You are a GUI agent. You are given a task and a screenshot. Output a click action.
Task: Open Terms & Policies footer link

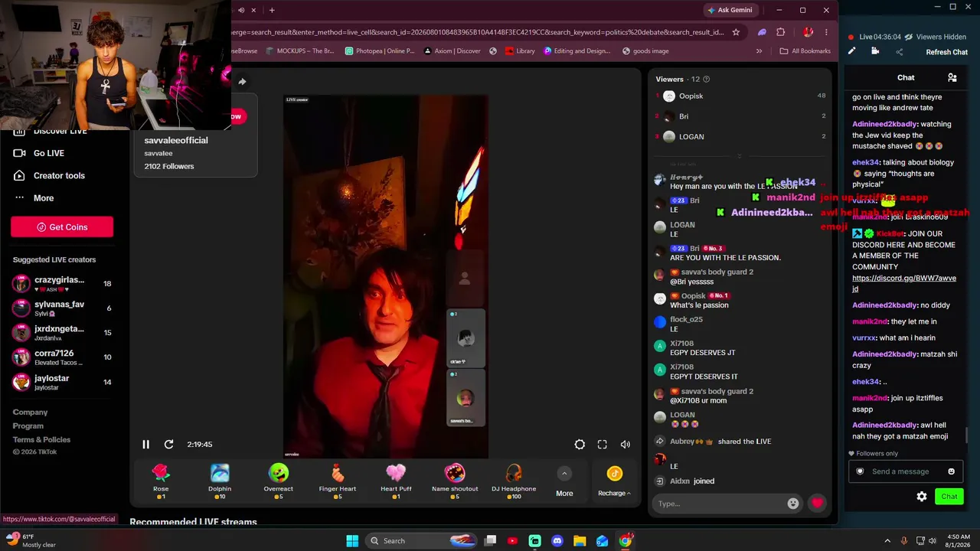41,440
